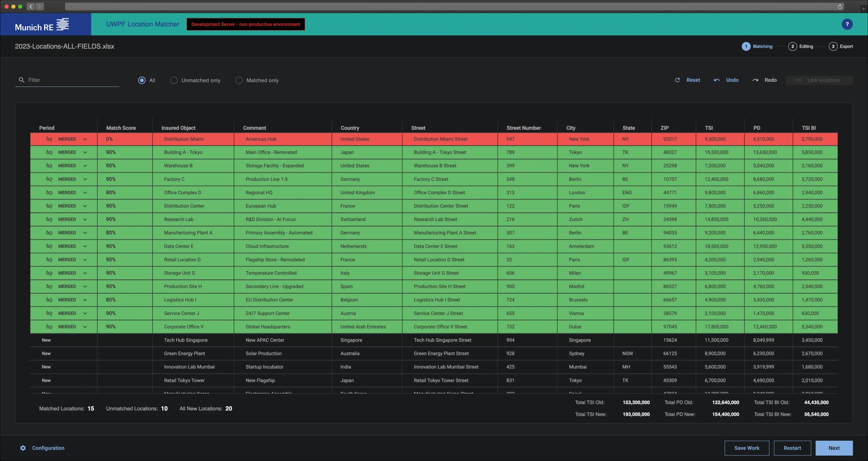Expand the Warehouse B merged row chevron
The width and height of the screenshot is (868, 461).
[85, 166]
